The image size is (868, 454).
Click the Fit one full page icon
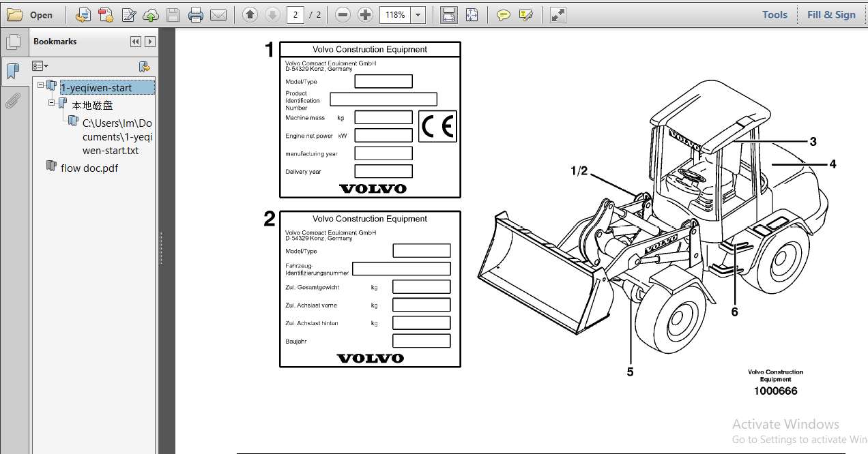pyautogui.click(x=472, y=15)
